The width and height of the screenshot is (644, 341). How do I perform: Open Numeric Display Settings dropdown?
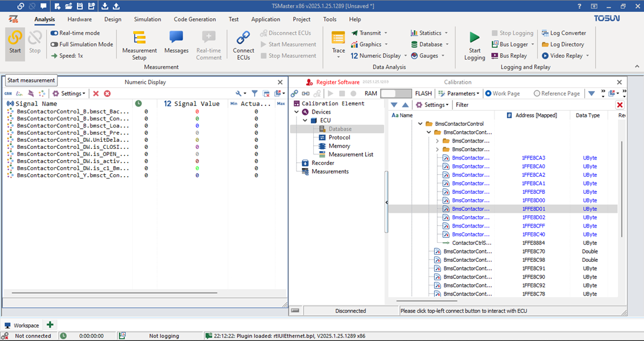click(69, 94)
